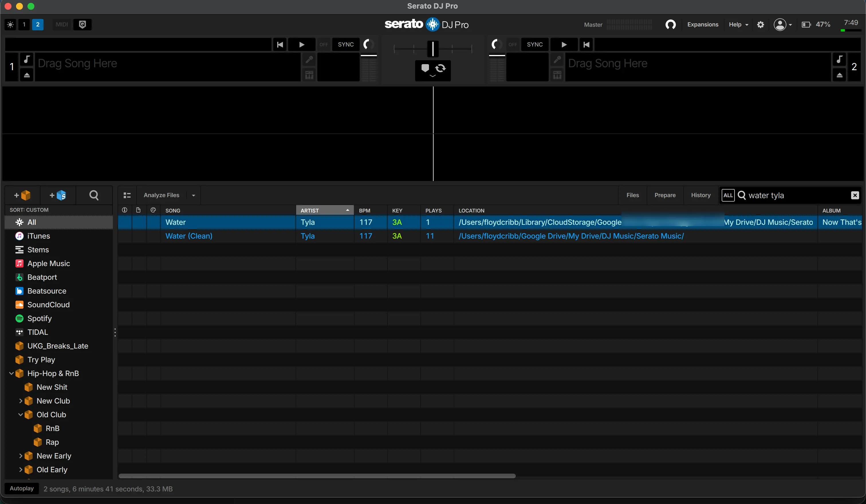Jump to track start on deck 1
This screenshot has height=504, width=866.
(280, 44)
